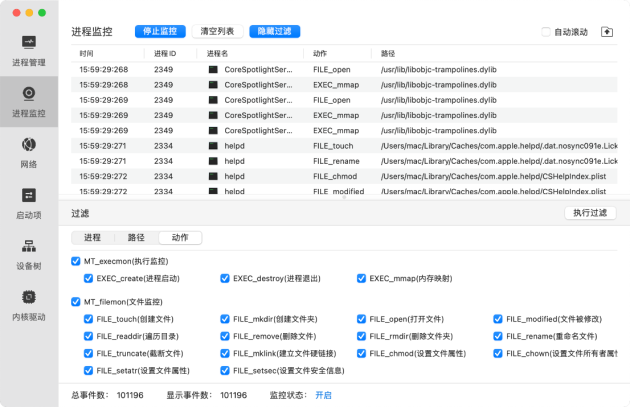Click the export icon at top right

[x=607, y=32]
